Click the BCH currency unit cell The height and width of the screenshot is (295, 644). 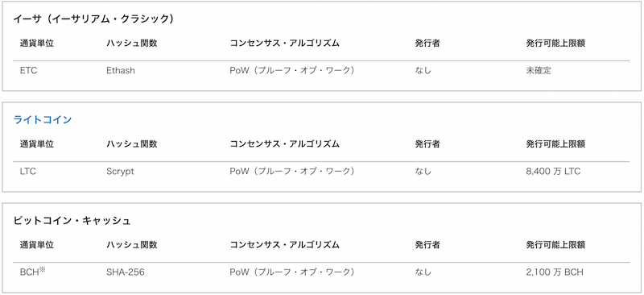(x=29, y=272)
